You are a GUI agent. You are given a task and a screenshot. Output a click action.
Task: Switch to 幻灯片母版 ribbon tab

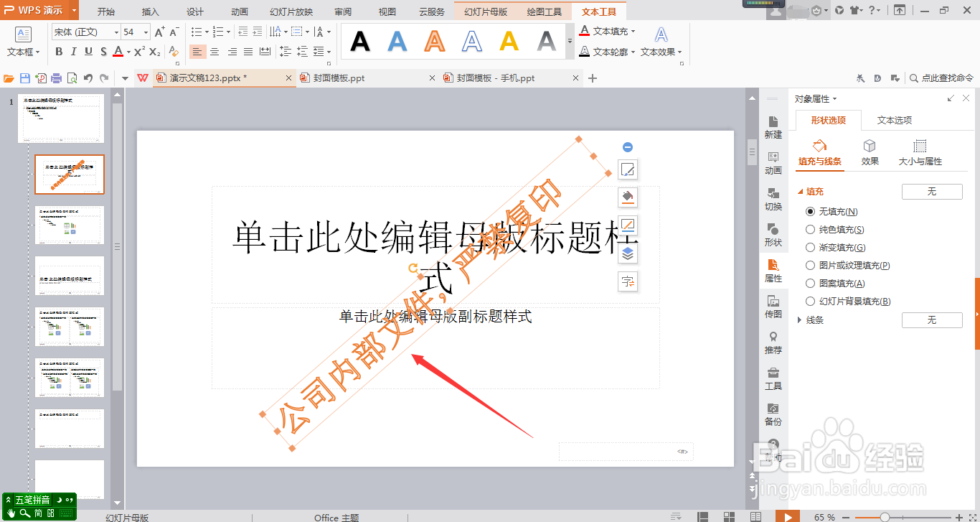[x=486, y=11]
